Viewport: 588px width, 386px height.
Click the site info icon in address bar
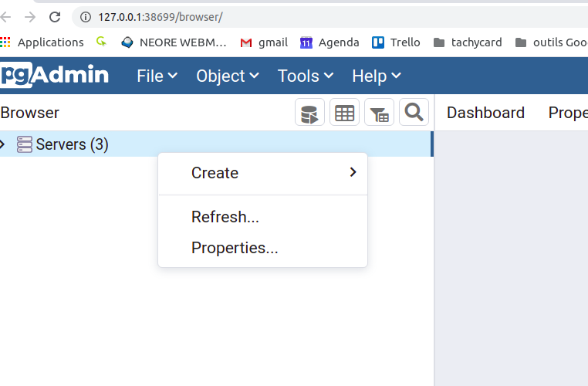pyautogui.click(x=86, y=17)
